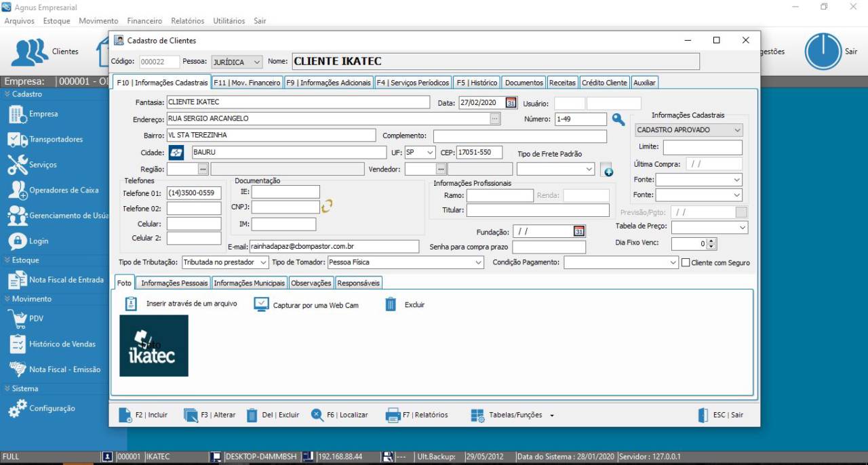868x465 pixels.
Task: Increase Dia Fixo Venc spinner value
Action: coord(711,241)
